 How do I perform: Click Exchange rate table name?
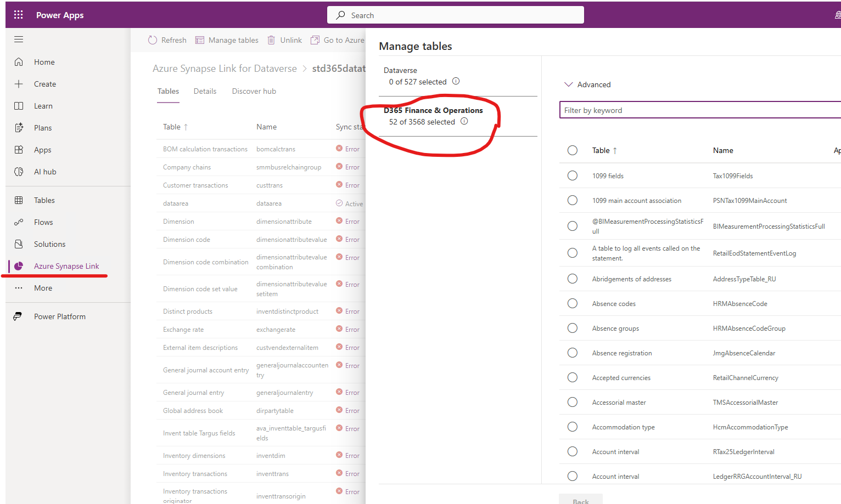pos(183,329)
